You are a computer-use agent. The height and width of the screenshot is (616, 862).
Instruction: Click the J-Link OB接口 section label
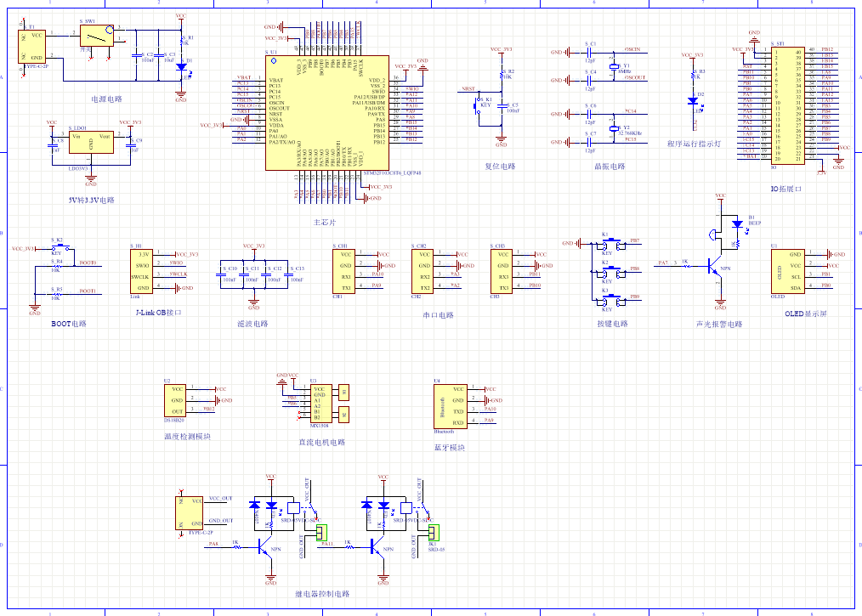click(158, 313)
